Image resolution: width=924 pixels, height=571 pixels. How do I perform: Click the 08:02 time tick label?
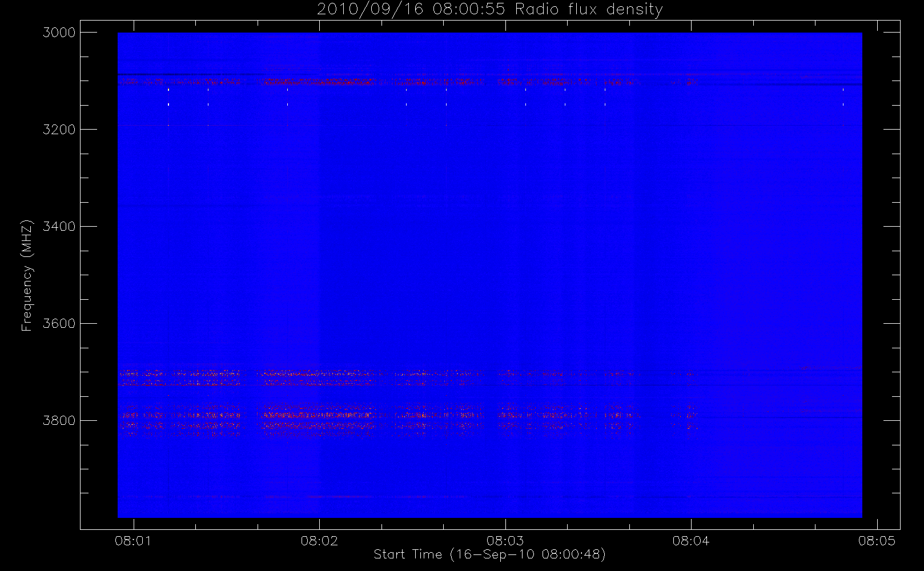click(319, 541)
